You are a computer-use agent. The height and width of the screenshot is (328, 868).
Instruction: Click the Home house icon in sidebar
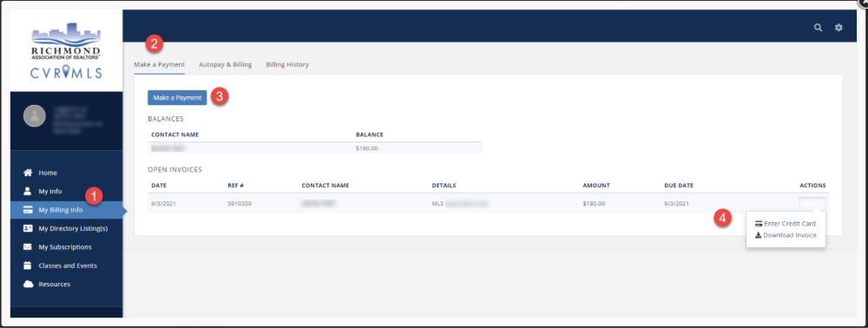[x=28, y=173]
